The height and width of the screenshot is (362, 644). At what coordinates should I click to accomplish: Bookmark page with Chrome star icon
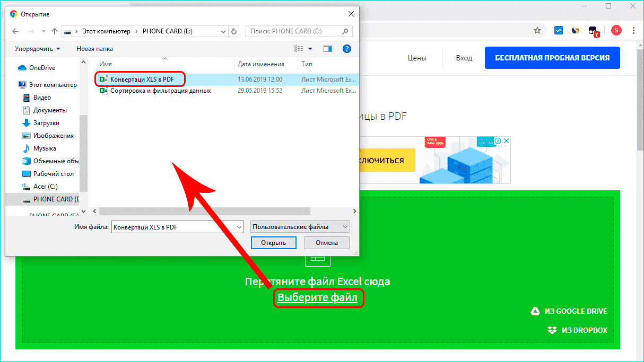(x=538, y=30)
